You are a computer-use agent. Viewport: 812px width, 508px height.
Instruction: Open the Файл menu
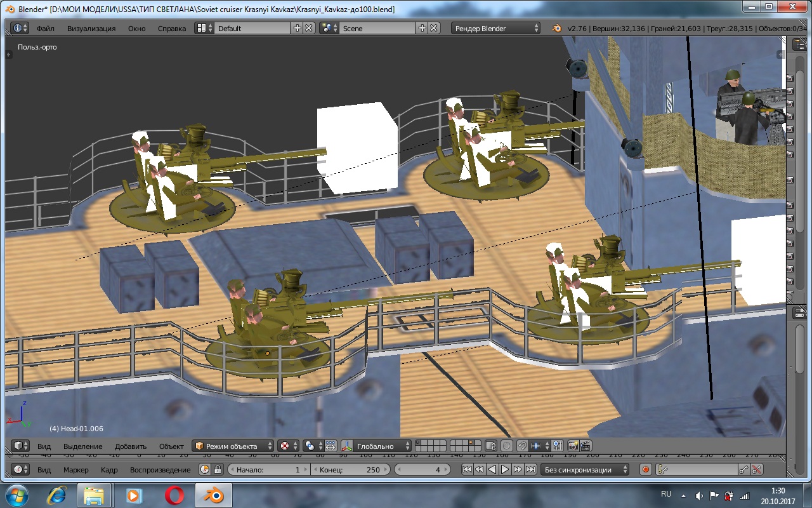pos(46,29)
